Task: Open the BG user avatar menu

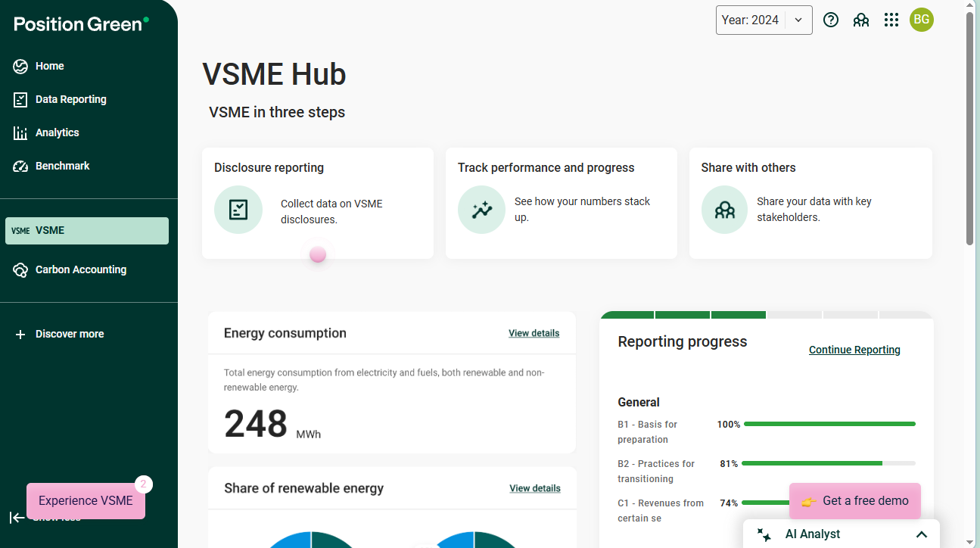Action: (x=922, y=20)
